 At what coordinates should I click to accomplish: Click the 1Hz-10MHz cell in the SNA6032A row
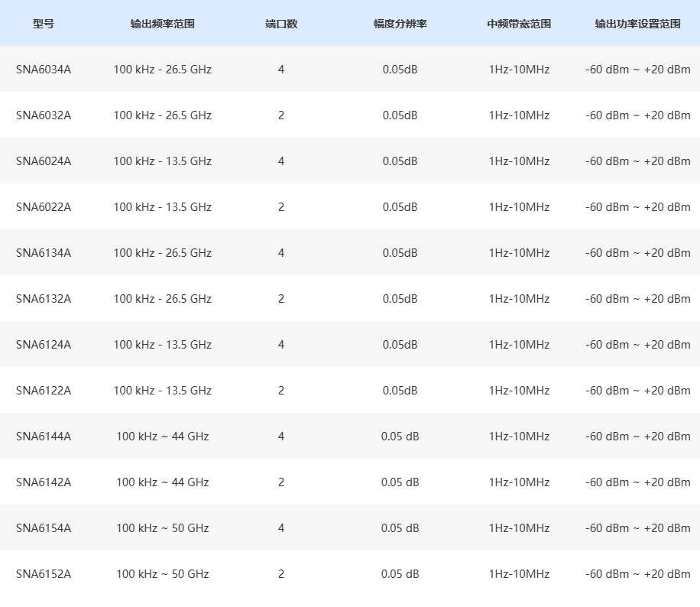click(x=519, y=115)
